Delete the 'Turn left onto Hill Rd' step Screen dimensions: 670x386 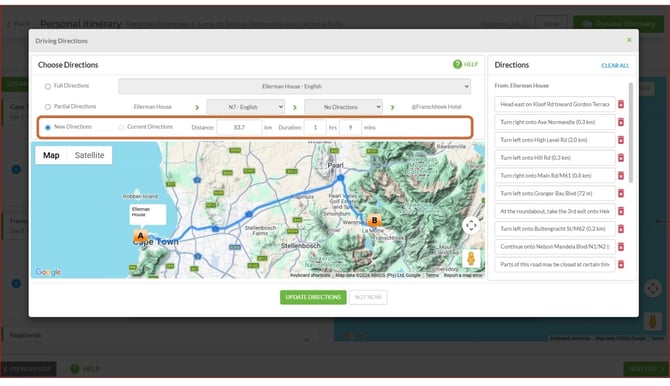click(x=621, y=158)
